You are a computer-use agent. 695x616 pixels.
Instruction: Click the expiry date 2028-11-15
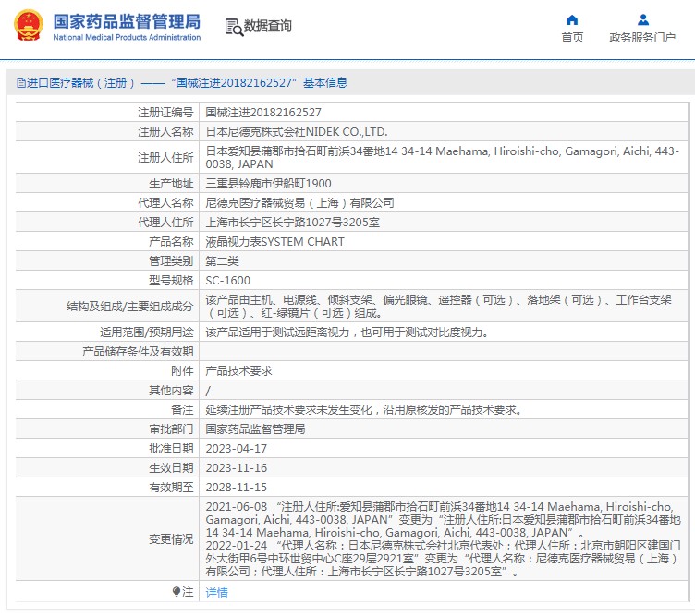click(236, 487)
